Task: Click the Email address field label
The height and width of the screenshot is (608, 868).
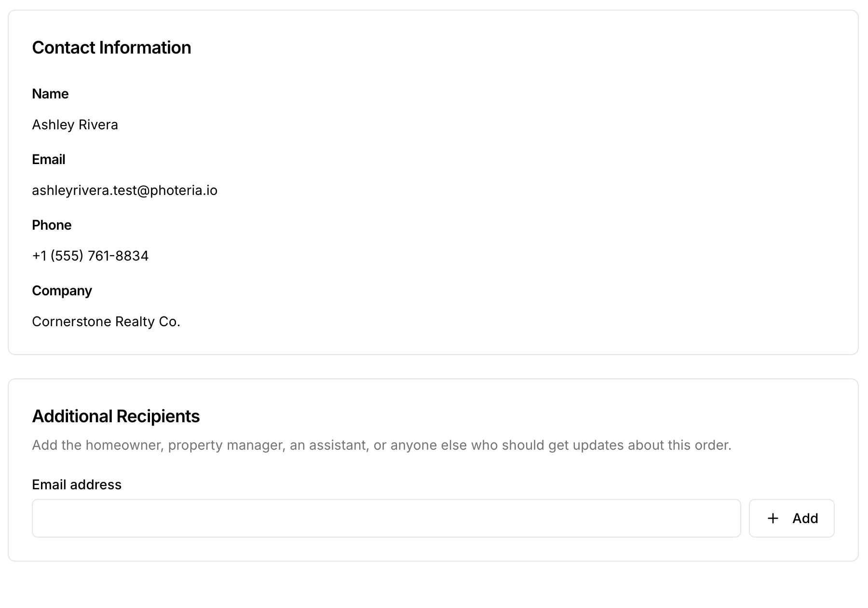Action: pos(77,484)
